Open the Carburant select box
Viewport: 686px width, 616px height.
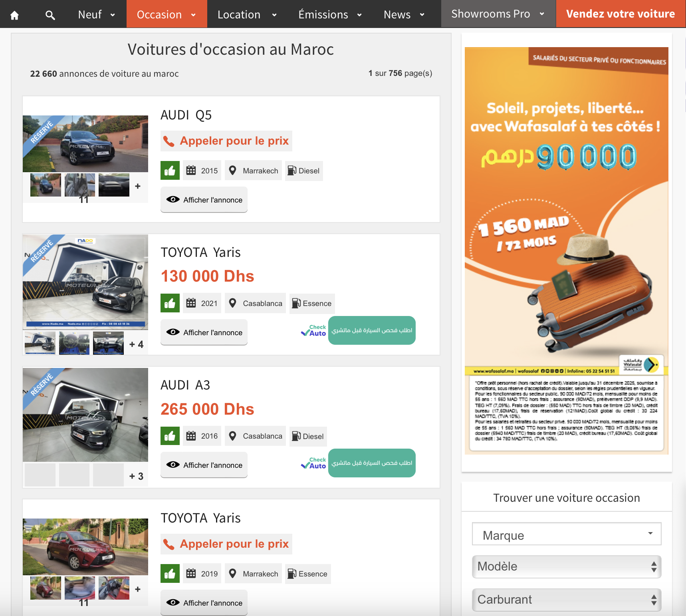coord(567,600)
